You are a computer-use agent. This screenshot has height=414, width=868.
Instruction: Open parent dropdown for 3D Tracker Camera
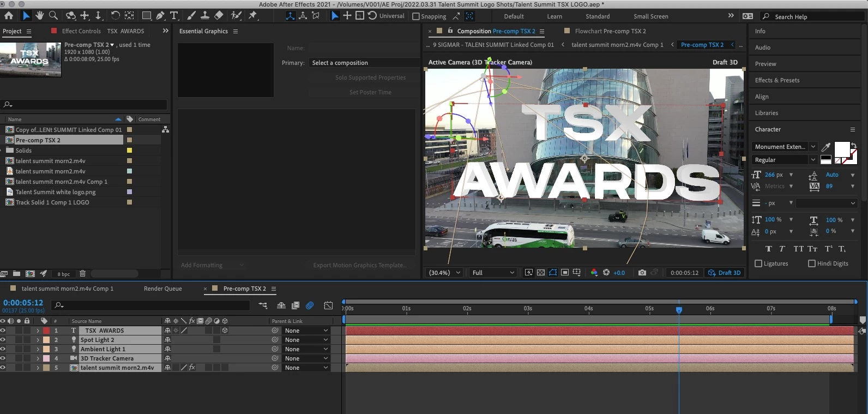[306, 358]
